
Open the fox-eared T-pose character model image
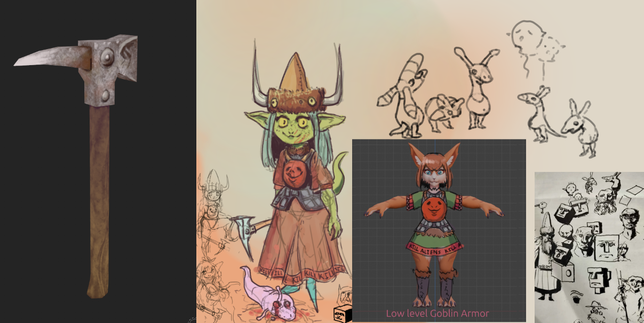(x=439, y=231)
